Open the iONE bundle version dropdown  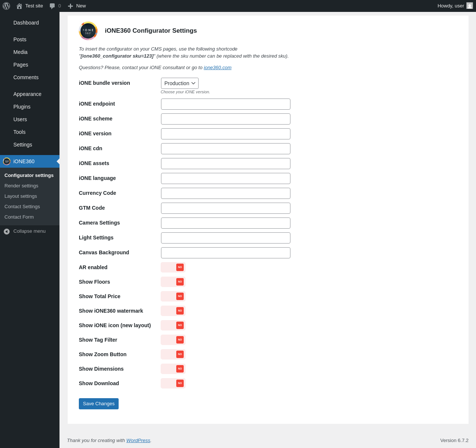click(x=180, y=83)
